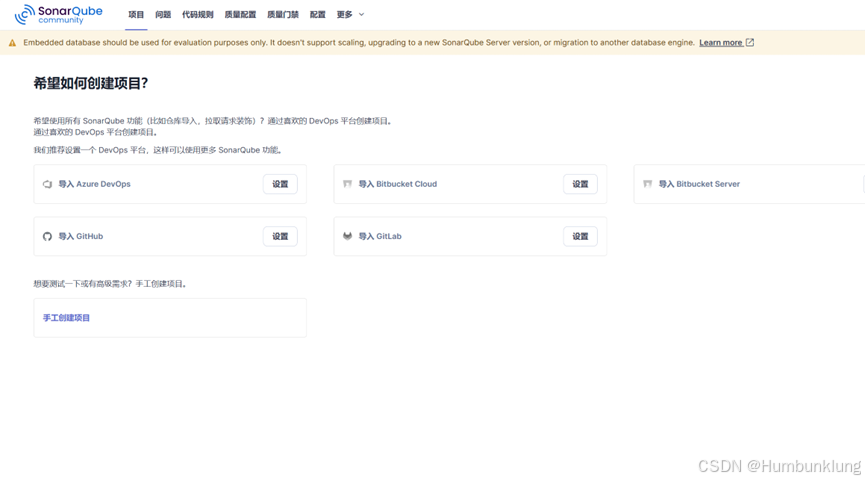This screenshot has height=481, width=865.
Task: Open the 项目 menu tab
Action: (x=136, y=15)
